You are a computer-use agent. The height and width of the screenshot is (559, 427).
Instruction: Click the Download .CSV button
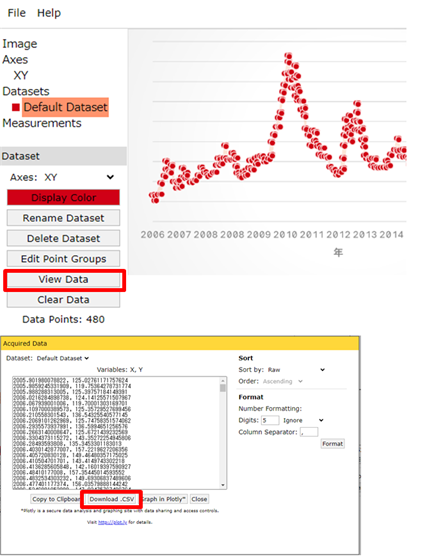(x=112, y=499)
